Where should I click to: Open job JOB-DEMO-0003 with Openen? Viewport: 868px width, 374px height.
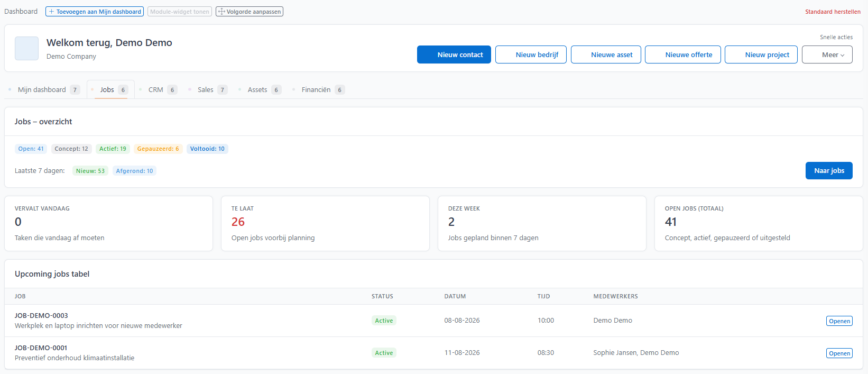click(x=839, y=321)
